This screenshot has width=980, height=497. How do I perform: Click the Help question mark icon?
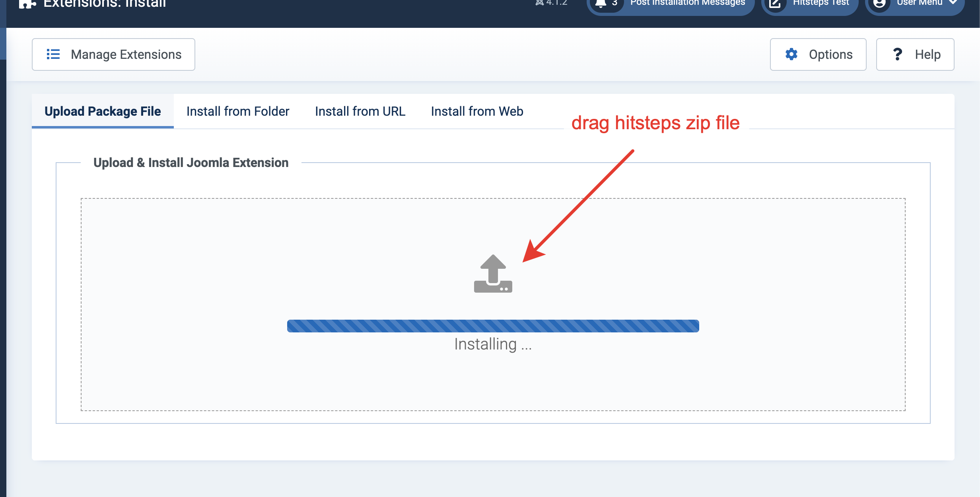(x=898, y=54)
